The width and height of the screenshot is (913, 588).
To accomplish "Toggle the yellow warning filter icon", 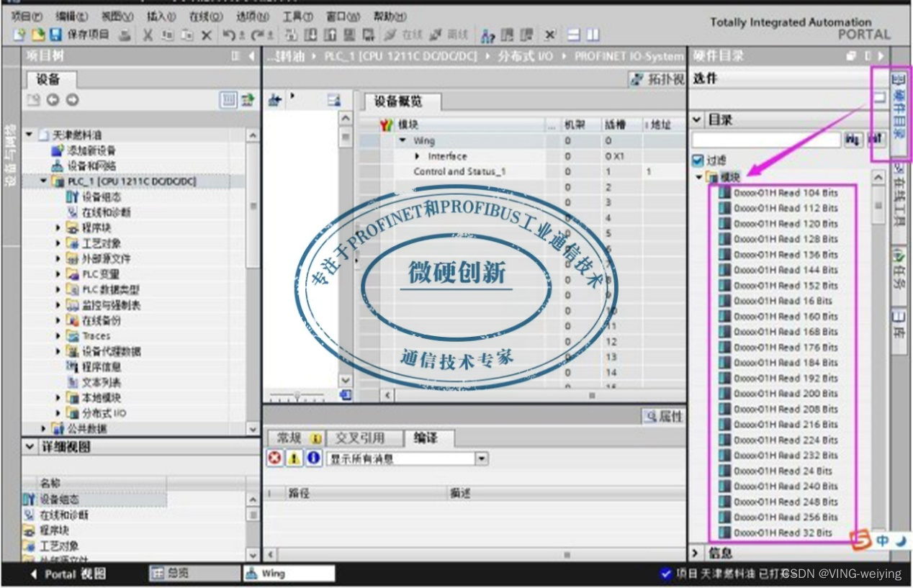I will click(x=294, y=458).
